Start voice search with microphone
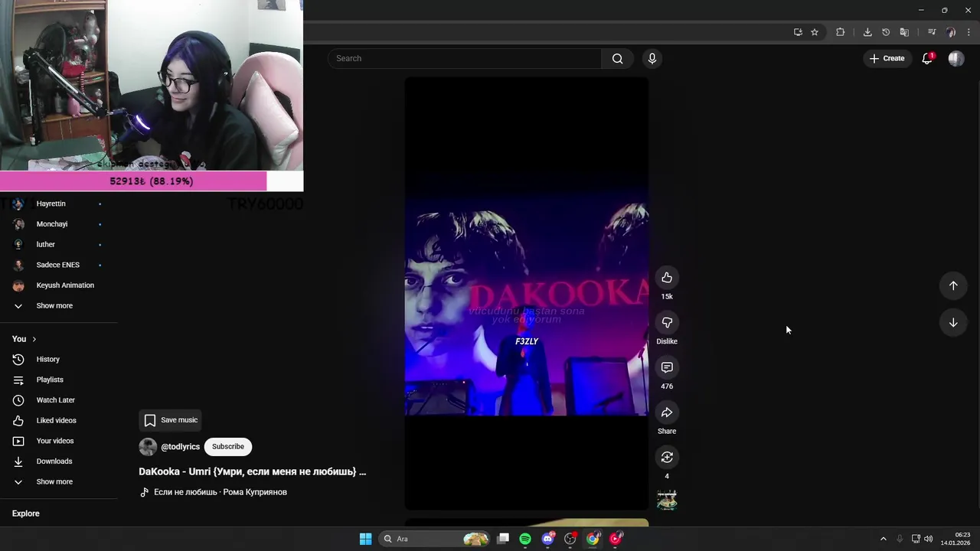Screen dimensions: 980x551 [652, 59]
